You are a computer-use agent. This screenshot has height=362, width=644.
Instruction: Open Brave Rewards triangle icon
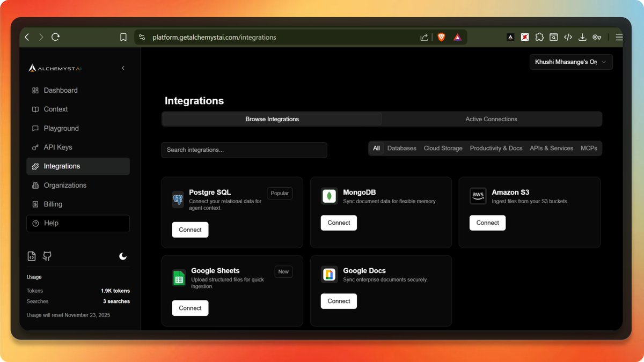coord(457,37)
